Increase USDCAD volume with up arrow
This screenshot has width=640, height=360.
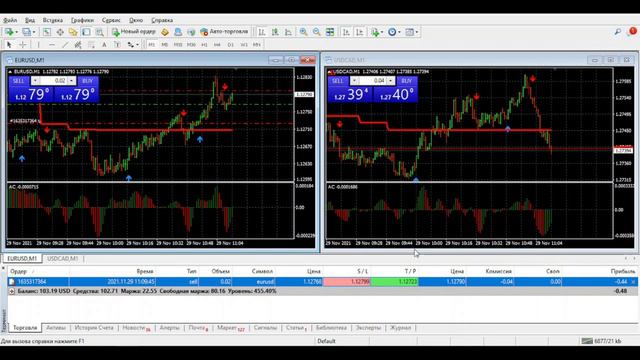(391, 81)
